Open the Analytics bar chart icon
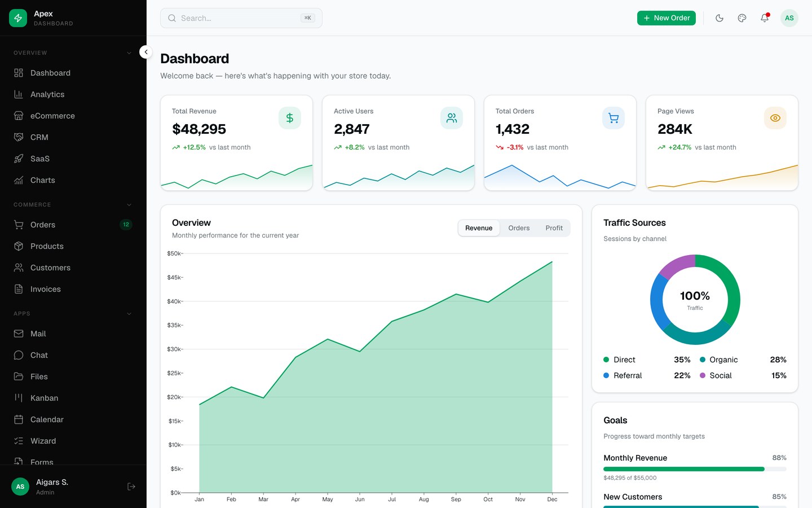This screenshot has height=508, width=812. coord(19,94)
